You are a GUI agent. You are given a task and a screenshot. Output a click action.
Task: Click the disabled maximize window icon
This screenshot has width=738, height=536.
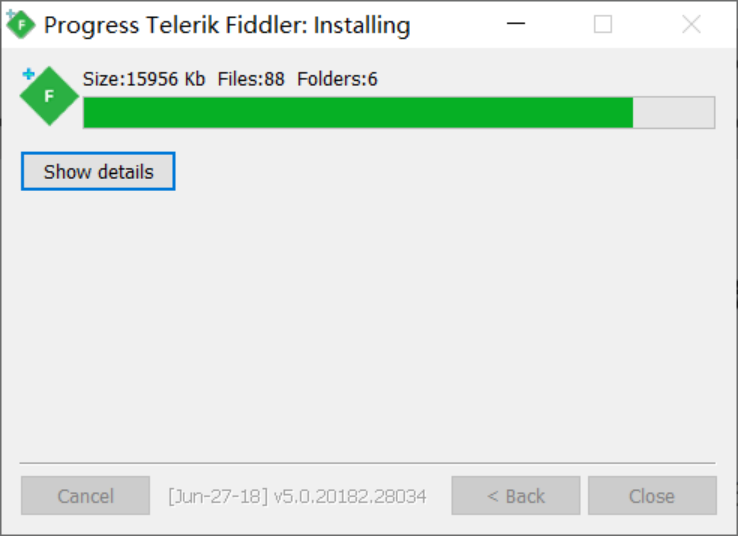pos(603,24)
